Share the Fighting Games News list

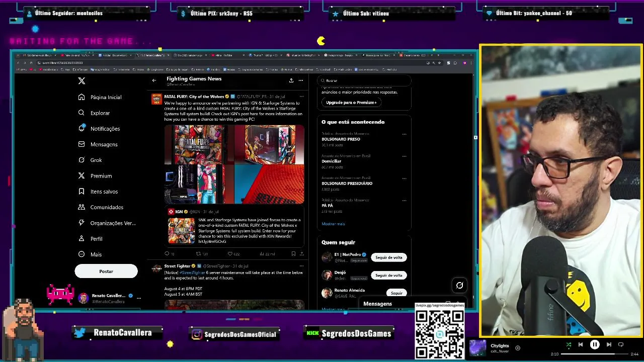(x=291, y=80)
